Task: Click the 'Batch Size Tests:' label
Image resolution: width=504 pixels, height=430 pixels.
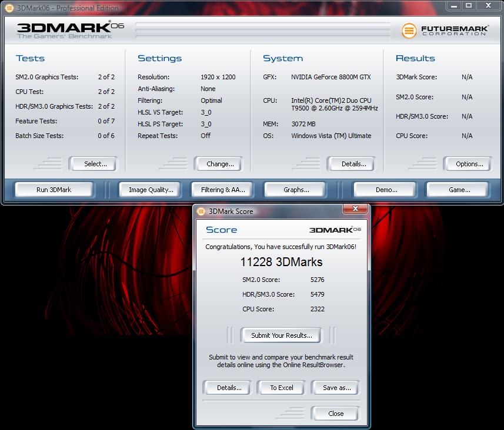Action: (39, 136)
